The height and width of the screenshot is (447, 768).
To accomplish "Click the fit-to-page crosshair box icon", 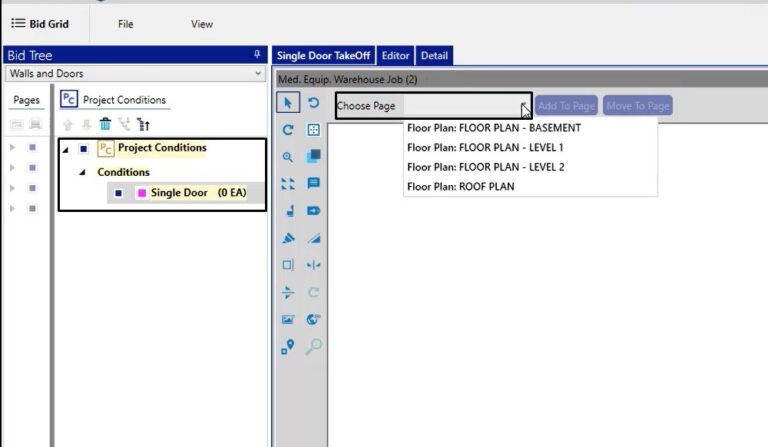I will click(313, 130).
